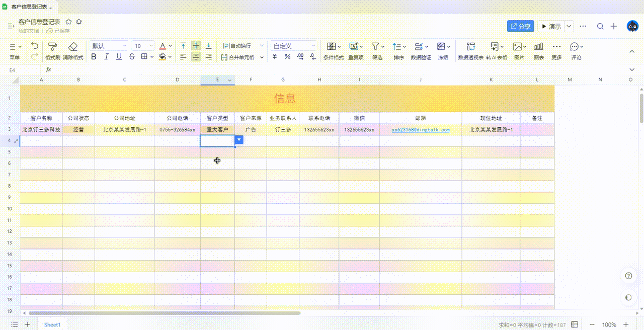Insert 图表 chart
Screen dimensions: 644x330
pyautogui.click(x=539, y=51)
